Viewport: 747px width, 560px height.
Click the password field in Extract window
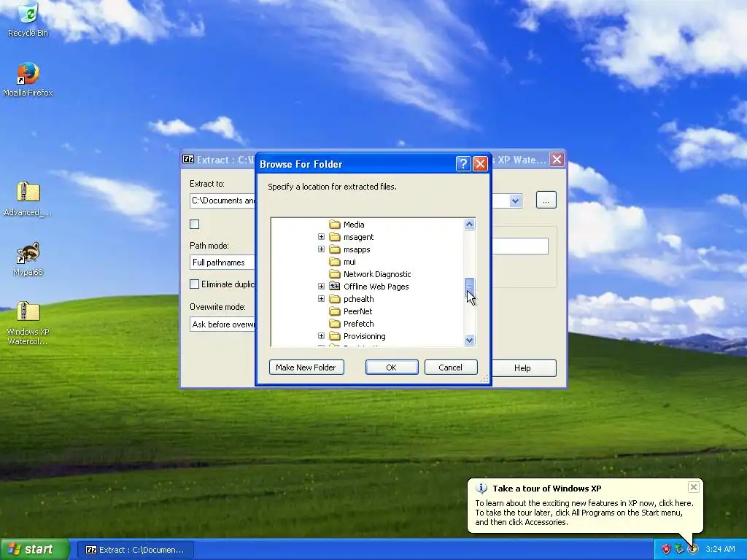[519, 246]
